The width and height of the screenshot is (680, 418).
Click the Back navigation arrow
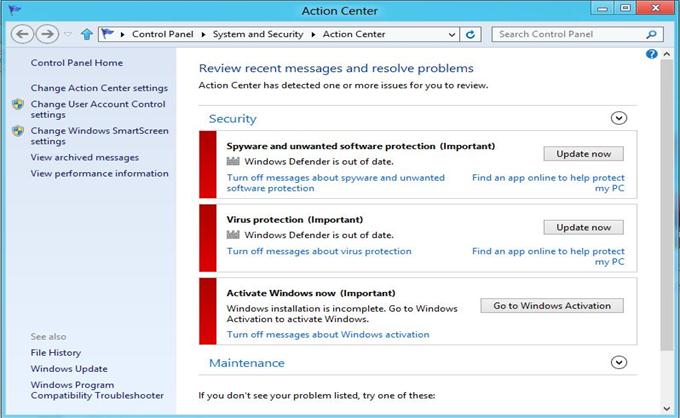point(22,34)
